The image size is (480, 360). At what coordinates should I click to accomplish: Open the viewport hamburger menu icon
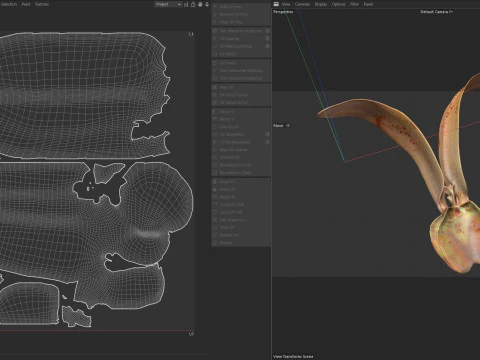pyautogui.click(x=276, y=4)
